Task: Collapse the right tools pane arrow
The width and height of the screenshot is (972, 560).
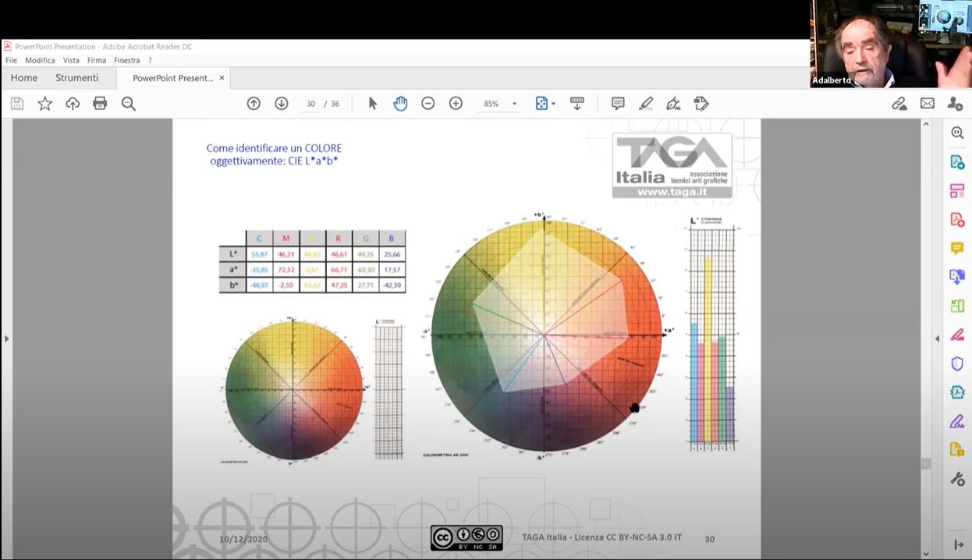Action: coord(938,338)
